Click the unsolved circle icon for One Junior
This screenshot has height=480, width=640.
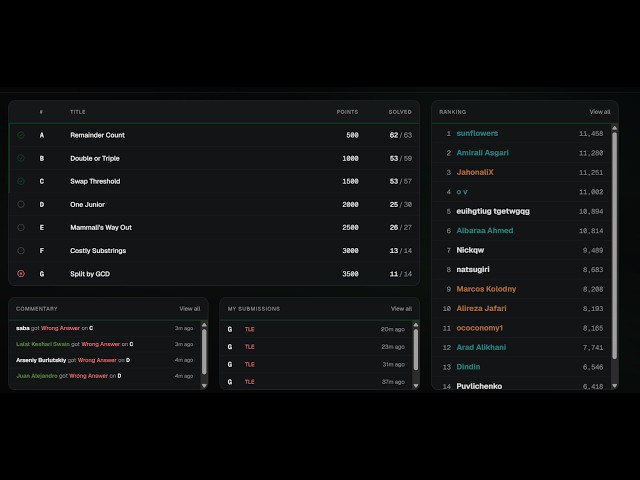(21, 204)
